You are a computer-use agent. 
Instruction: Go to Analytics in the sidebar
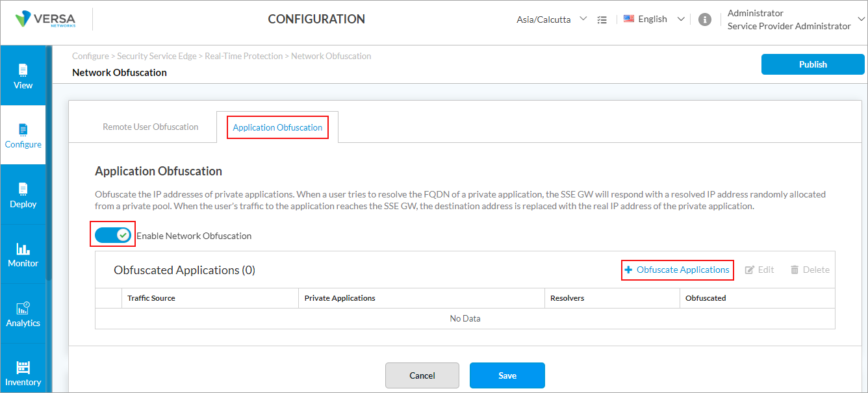click(23, 314)
